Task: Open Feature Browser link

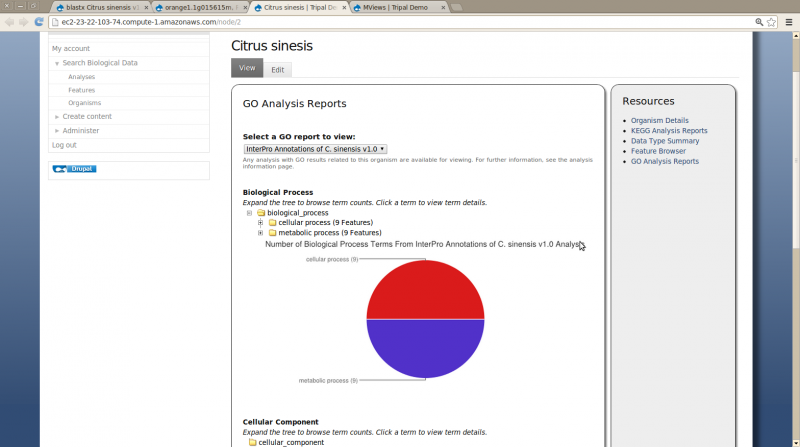Action: [658, 151]
